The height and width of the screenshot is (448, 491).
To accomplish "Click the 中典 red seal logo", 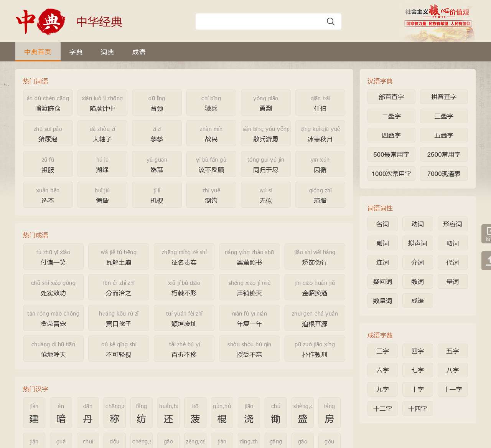I will pos(40,21).
